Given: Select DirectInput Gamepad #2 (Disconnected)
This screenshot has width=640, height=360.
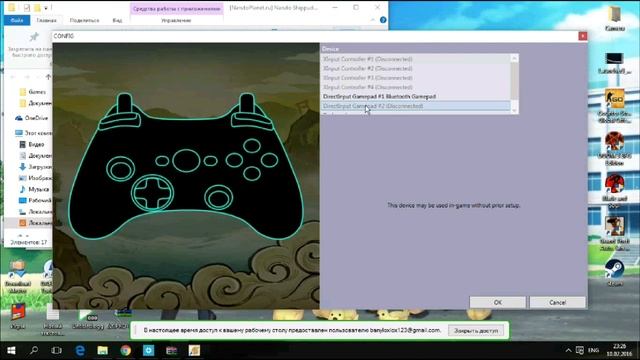Looking at the screenshot, I should tap(415, 106).
